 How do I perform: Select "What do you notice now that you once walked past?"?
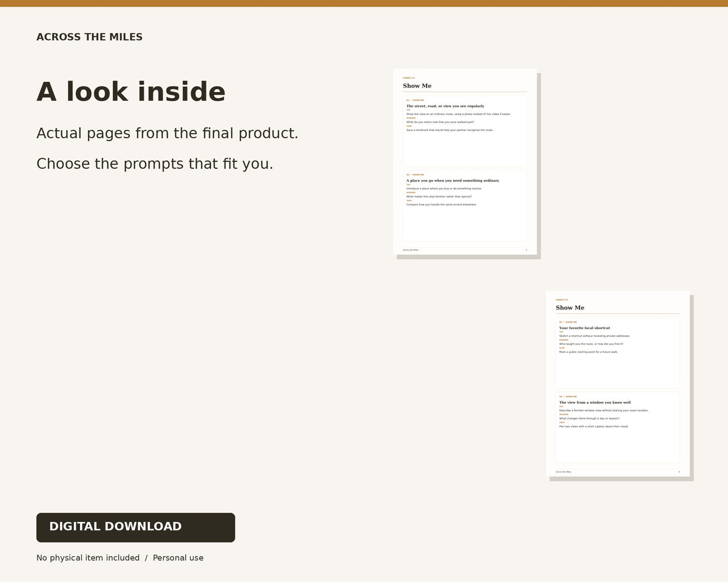(440, 122)
